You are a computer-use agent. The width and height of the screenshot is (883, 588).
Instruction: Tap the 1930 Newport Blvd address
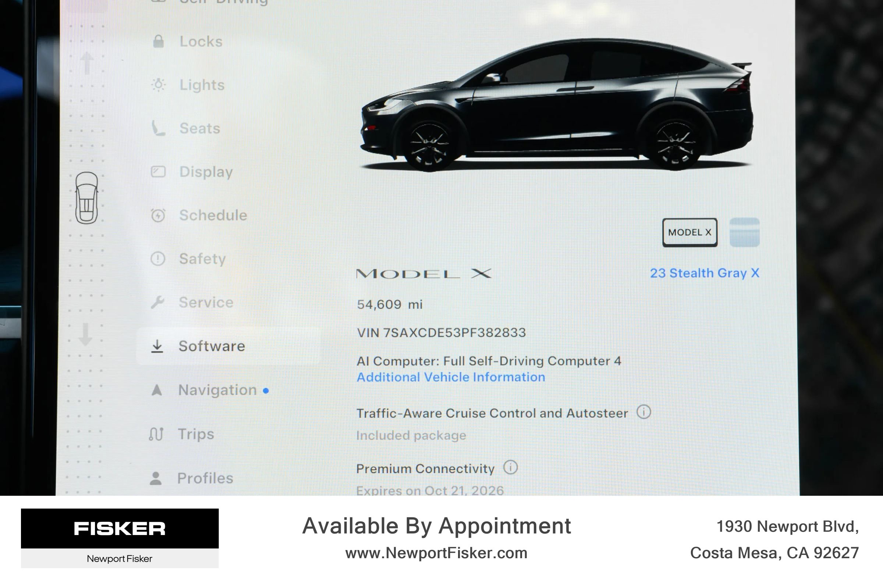[x=787, y=527]
